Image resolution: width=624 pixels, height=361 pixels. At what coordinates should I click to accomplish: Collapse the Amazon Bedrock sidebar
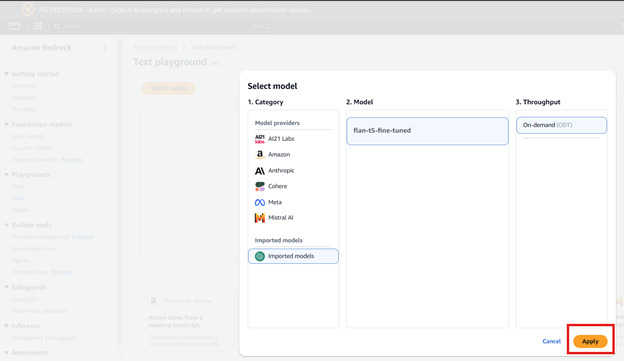click(x=105, y=48)
